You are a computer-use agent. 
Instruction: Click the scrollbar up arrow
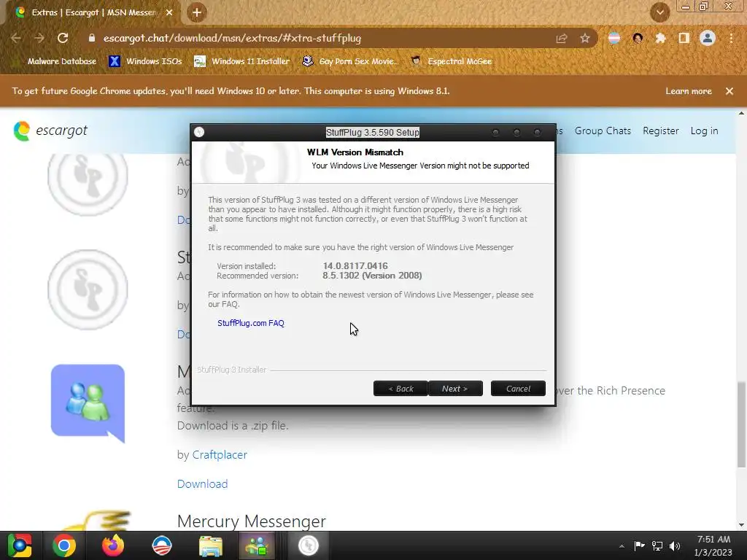(741, 113)
